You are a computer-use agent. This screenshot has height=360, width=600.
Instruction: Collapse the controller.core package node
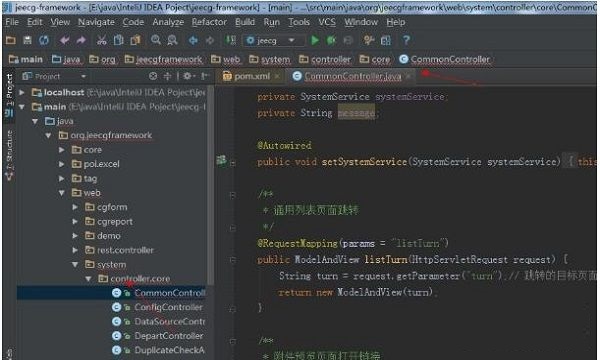coord(88,279)
